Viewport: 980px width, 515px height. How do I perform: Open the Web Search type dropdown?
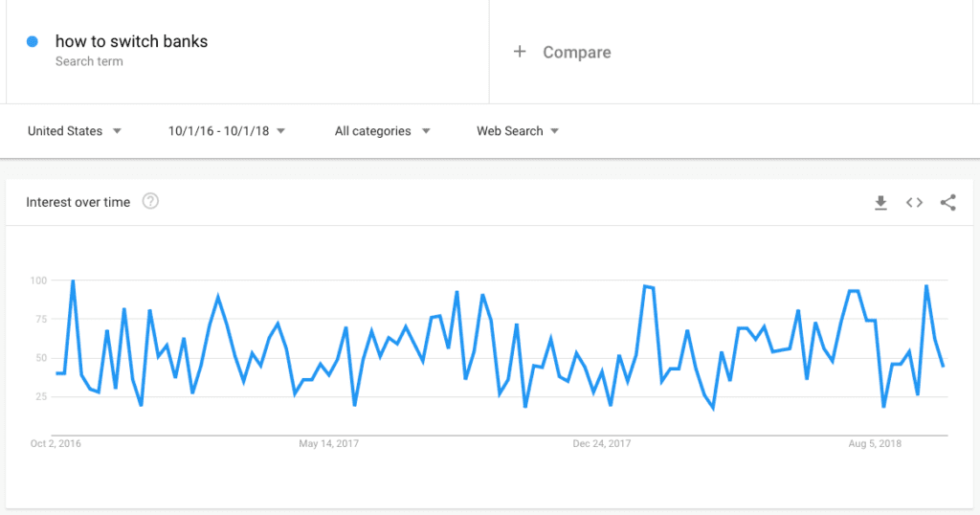click(518, 131)
